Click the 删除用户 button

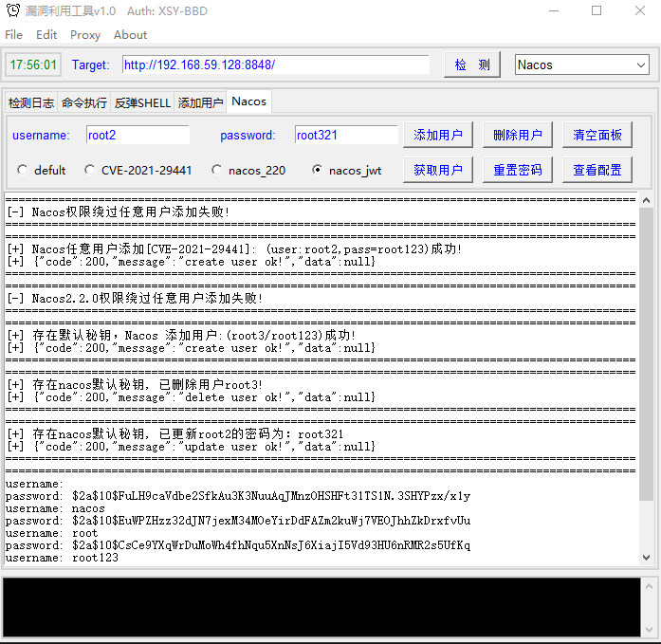click(518, 135)
